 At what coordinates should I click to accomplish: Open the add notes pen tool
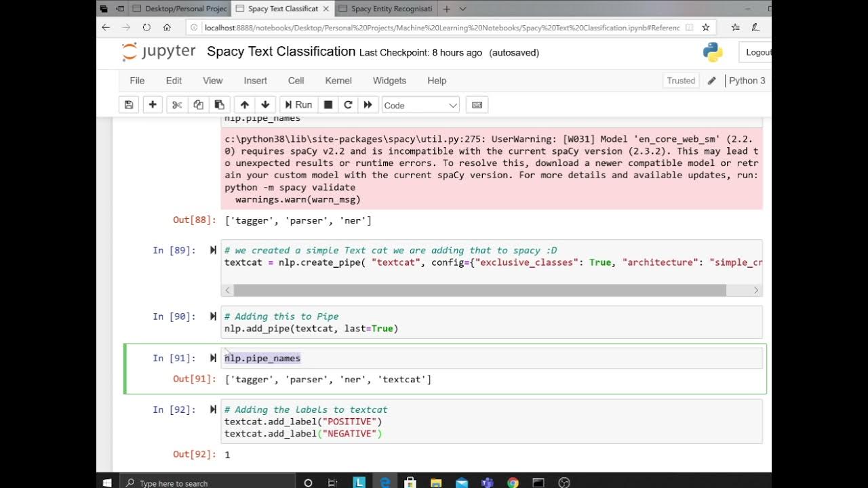(x=755, y=28)
